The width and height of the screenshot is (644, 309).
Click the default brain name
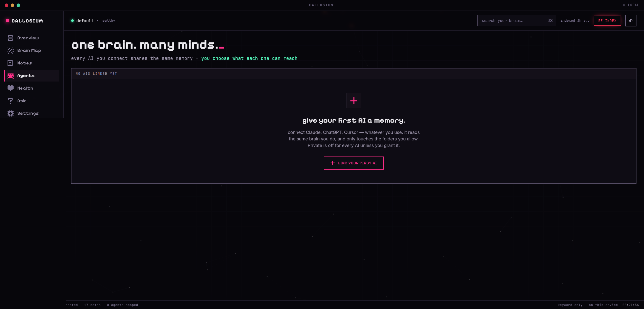(85, 21)
